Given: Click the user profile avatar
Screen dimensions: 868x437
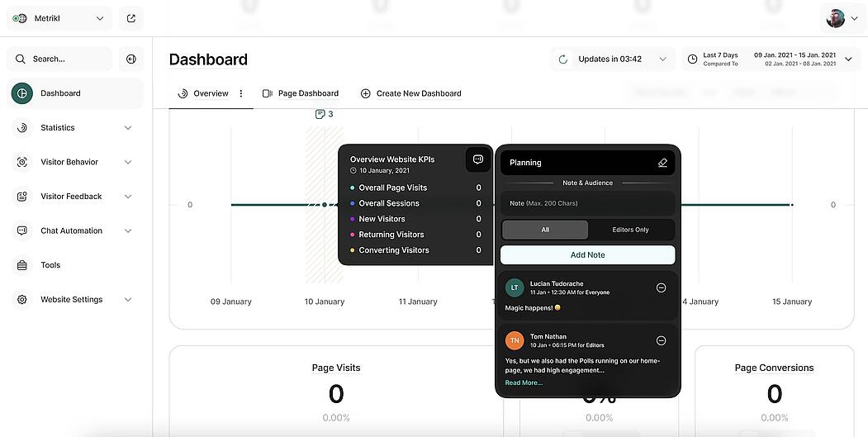Looking at the screenshot, I should tap(835, 18).
